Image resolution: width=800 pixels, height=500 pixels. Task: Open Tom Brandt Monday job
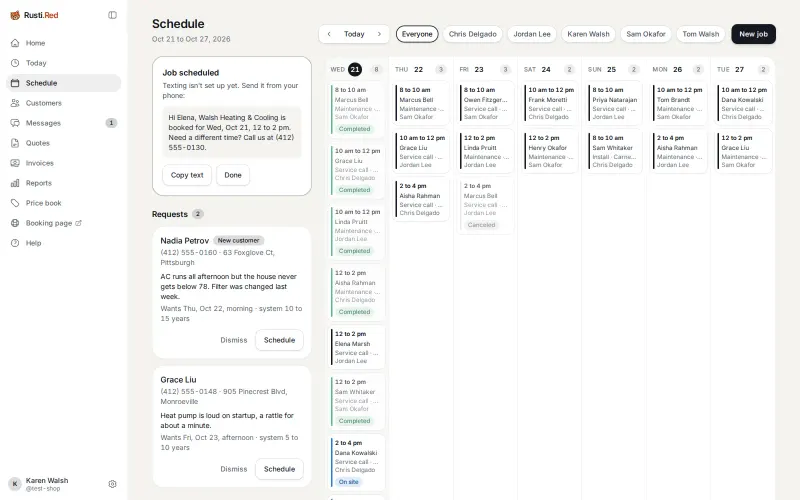[678, 103]
